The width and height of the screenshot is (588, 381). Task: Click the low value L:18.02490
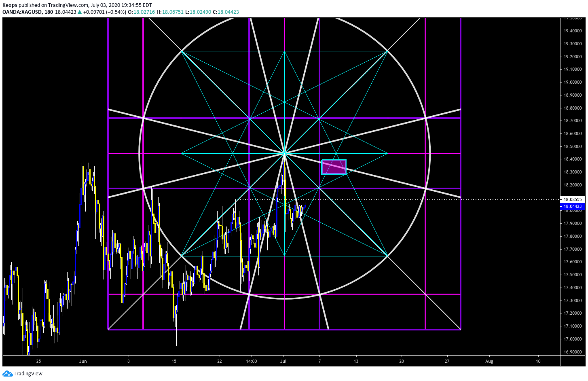pyautogui.click(x=198, y=12)
